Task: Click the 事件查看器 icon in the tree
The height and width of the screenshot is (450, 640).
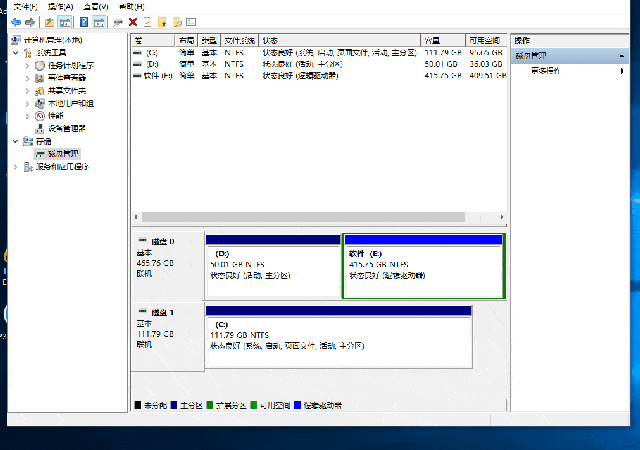Action: [40, 78]
